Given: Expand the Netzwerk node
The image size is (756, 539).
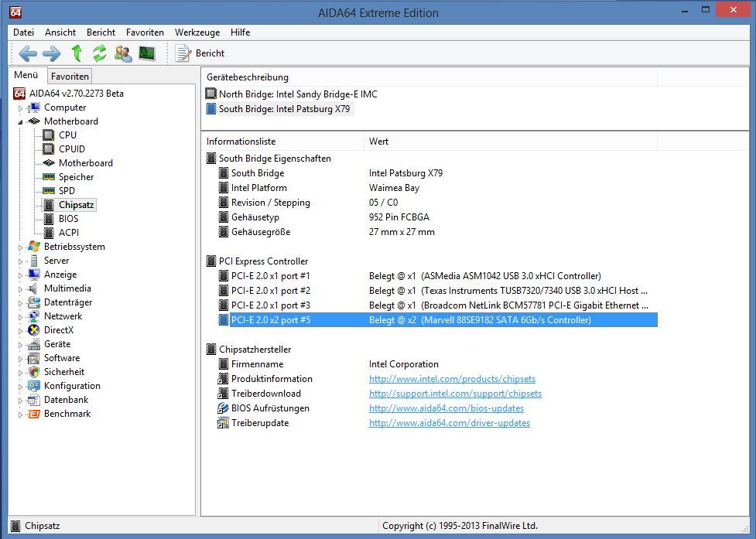Looking at the screenshot, I should tap(20, 317).
